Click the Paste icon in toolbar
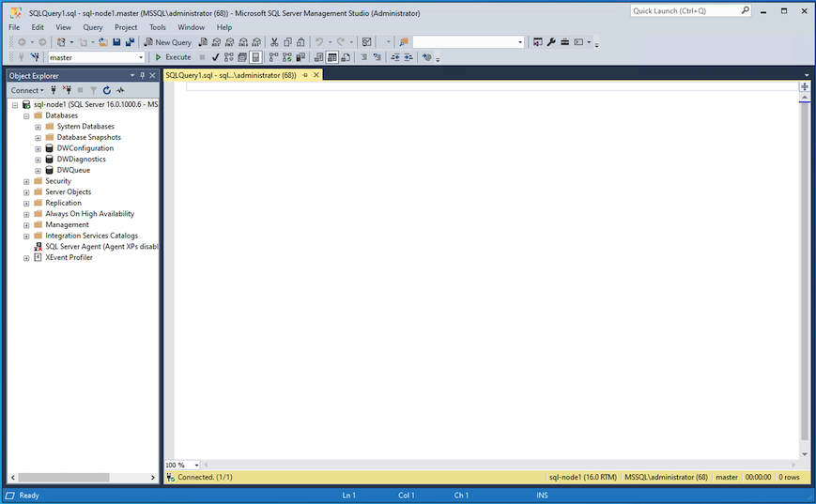The height and width of the screenshot is (504, 816). [300, 42]
